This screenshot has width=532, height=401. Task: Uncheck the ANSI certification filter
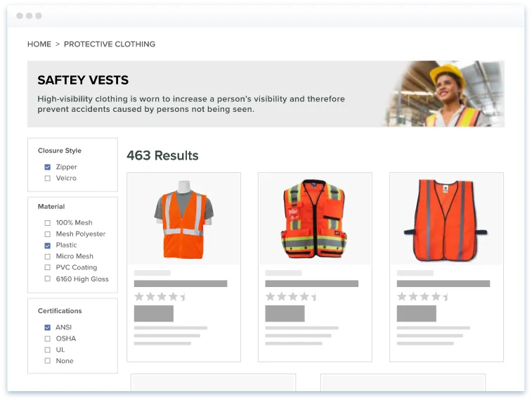point(48,327)
